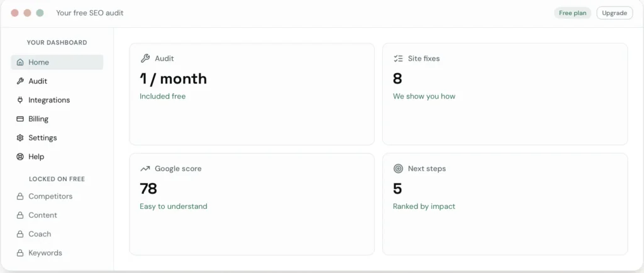Click the Integrations plug icon
Image resolution: width=644 pixels, height=273 pixels.
click(19, 100)
